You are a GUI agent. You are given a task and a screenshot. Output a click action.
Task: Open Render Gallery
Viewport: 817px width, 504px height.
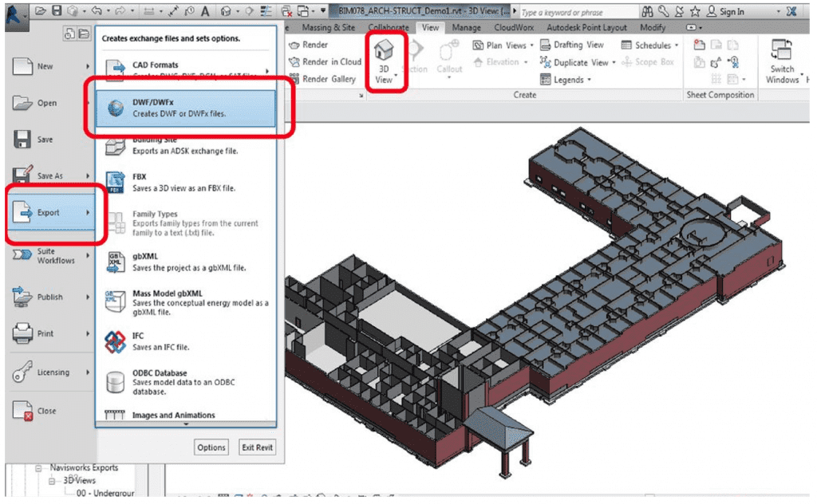click(x=322, y=79)
